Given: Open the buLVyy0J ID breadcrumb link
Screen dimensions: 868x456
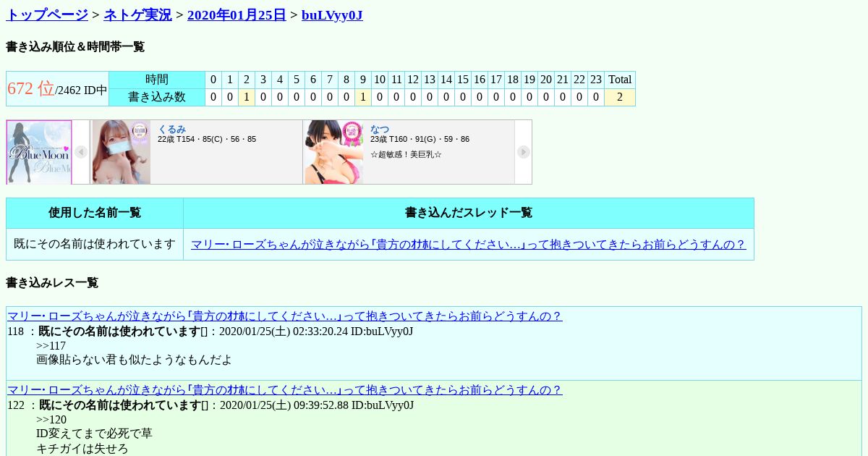Looking at the screenshot, I should coord(332,14).
